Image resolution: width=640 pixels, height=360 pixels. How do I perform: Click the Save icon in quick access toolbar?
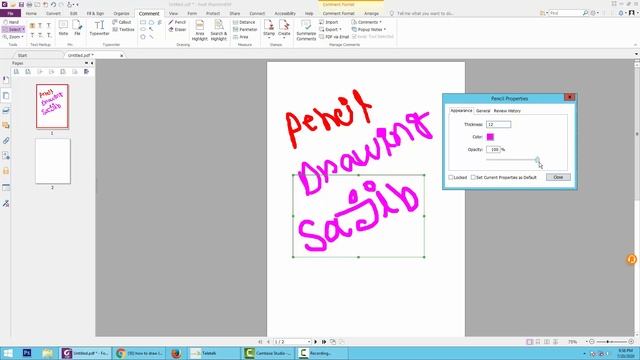[21, 4]
